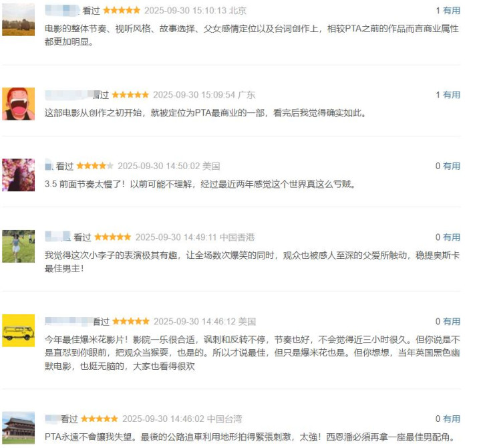Open the autumn field avatar of first reviewer

point(19,19)
